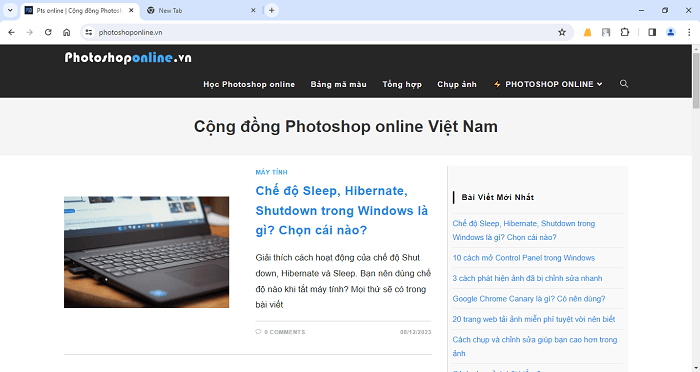The width and height of the screenshot is (700, 372).
Task: Go to the browser home page icon
Action: (67, 32)
